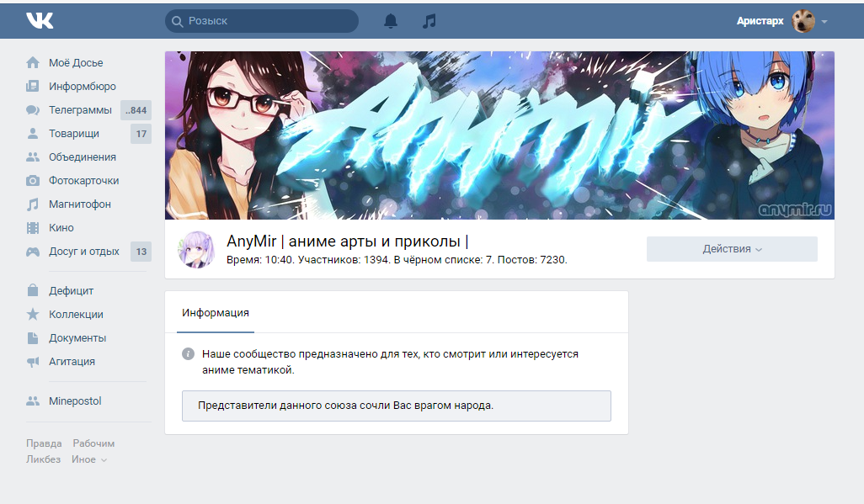Open the music player note icon in header
The image size is (864, 504).
429,21
